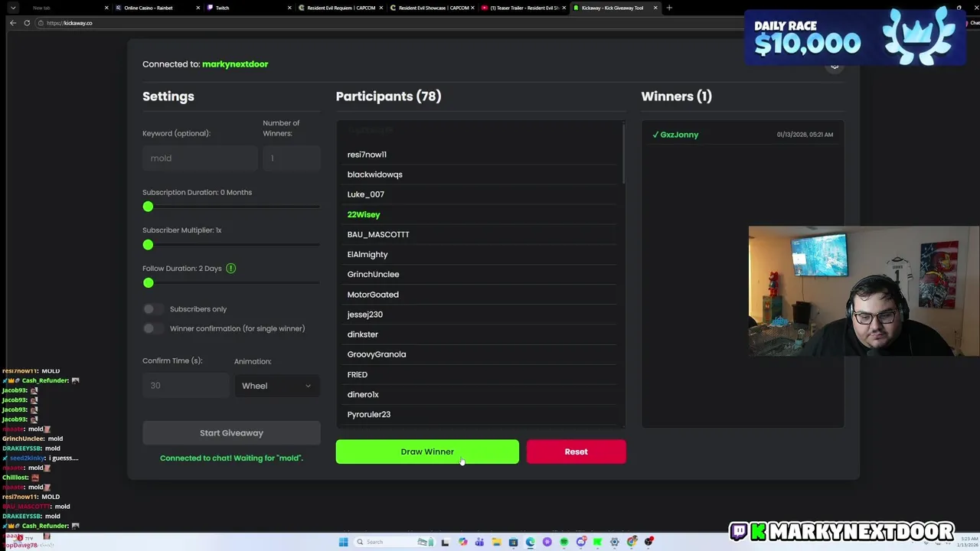Click the Kickaway page settings gear icon

coord(835,66)
